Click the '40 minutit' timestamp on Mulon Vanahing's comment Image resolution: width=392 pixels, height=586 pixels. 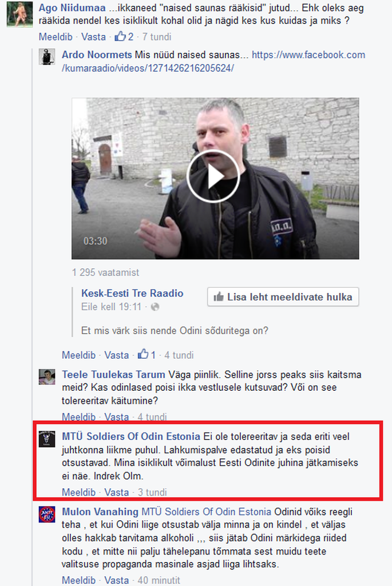[x=159, y=580]
